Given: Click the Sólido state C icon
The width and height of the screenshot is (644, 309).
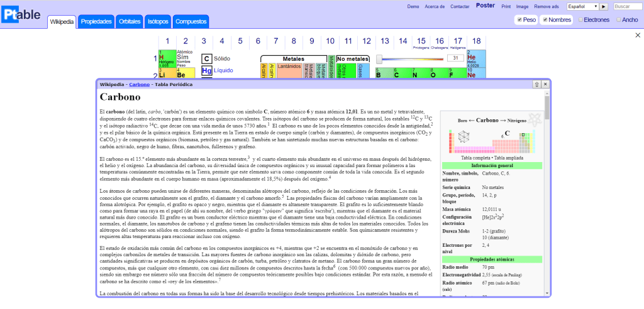Looking at the screenshot, I should click(x=206, y=58).
